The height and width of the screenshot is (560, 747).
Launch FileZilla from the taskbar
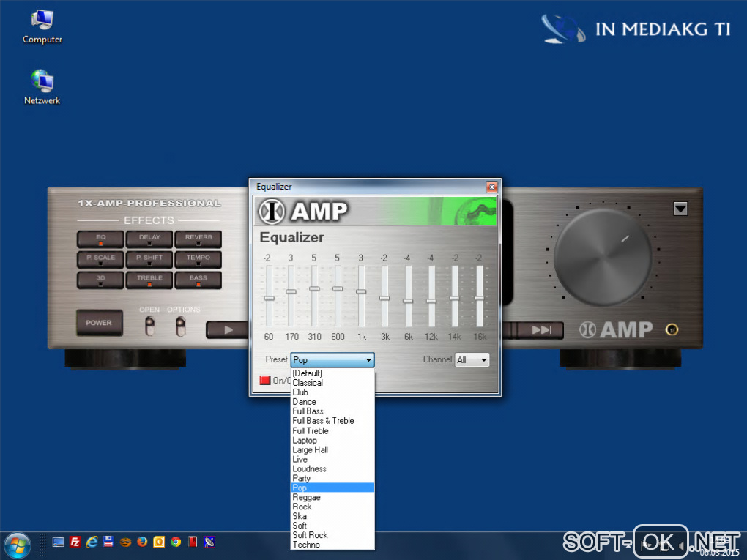[x=75, y=542]
